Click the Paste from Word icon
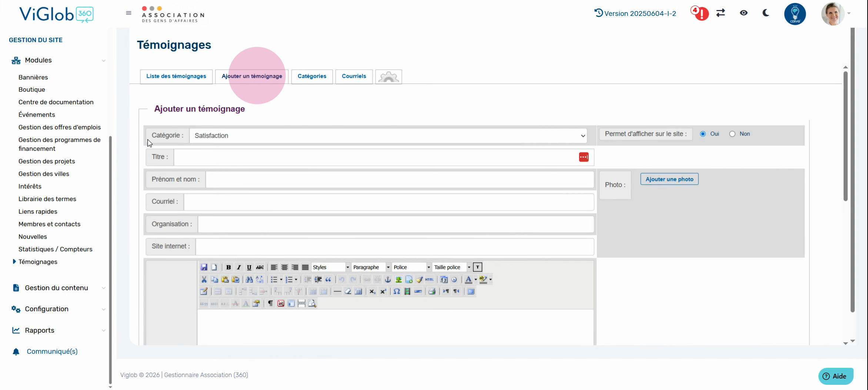Viewport: 868px width, 390px height. [x=235, y=279]
